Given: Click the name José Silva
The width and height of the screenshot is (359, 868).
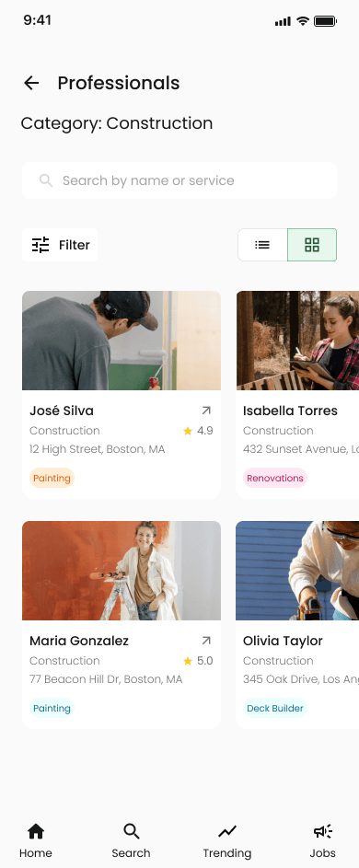Looking at the screenshot, I should pos(62,411).
